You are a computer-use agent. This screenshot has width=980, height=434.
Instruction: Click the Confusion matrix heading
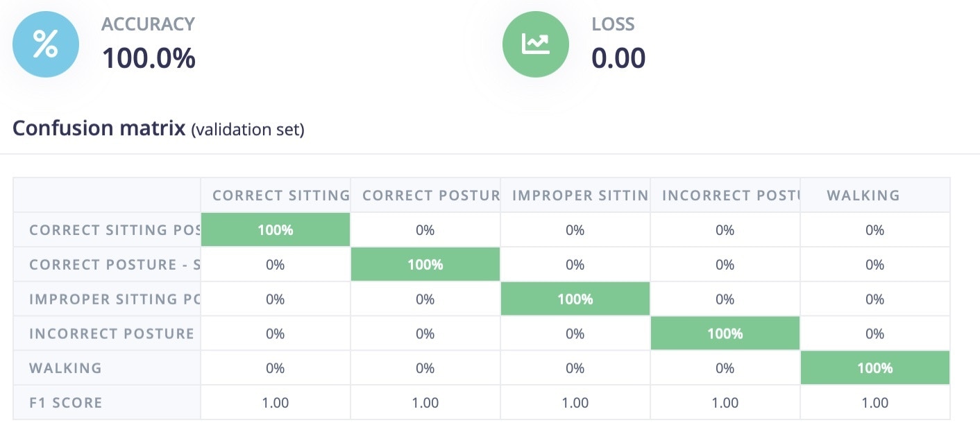tap(100, 128)
